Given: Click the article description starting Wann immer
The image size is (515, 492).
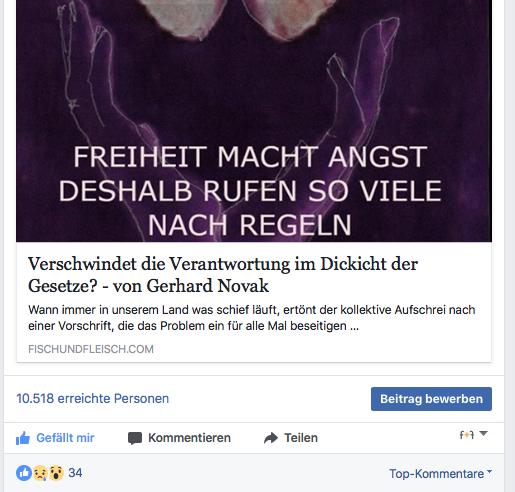Looking at the screenshot, I should 252,318.
